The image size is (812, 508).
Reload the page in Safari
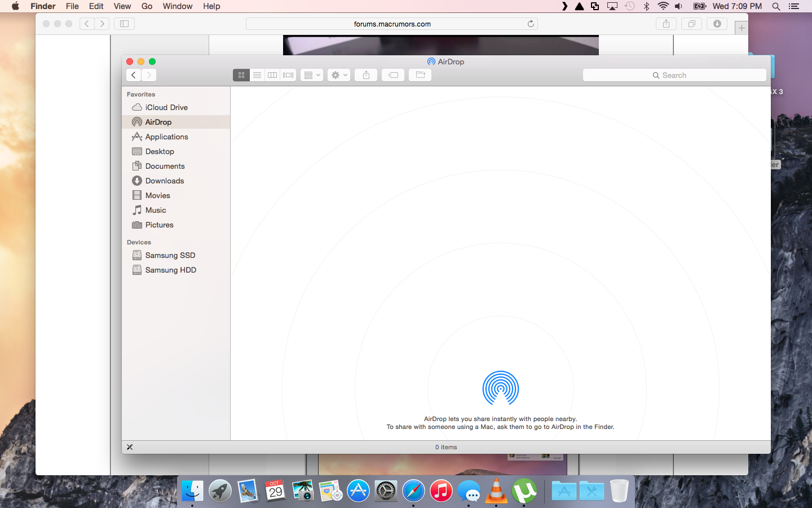coord(531,24)
